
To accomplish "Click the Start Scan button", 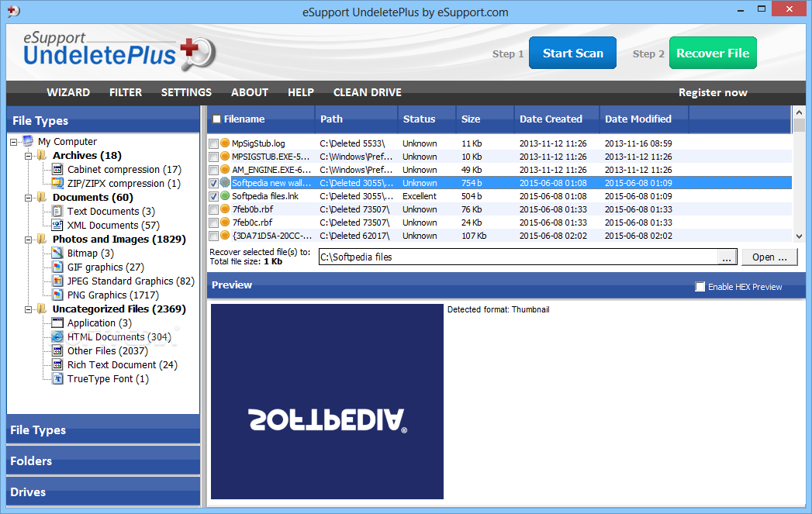I will click(573, 53).
